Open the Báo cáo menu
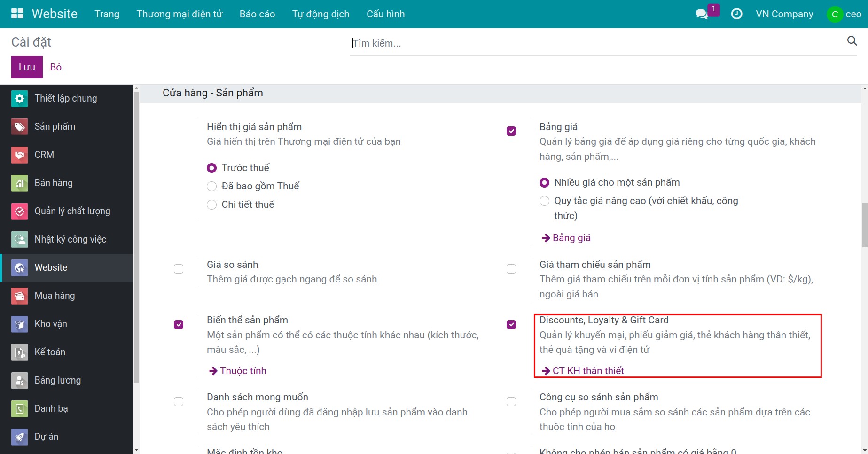This screenshot has height=454, width=868. (x=257, y=14)
